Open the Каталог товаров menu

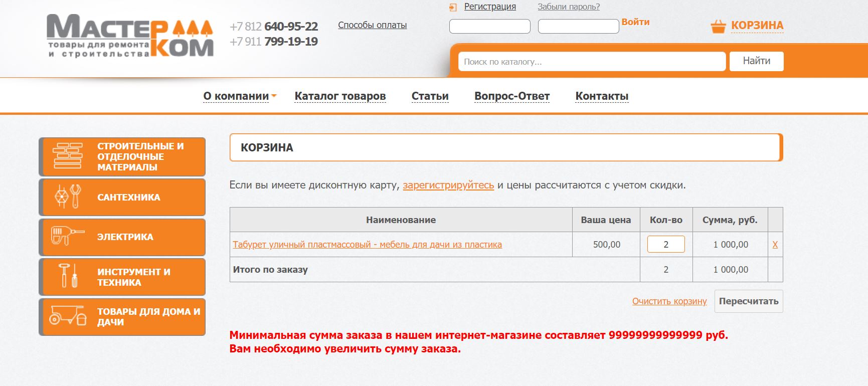[340, 96]
